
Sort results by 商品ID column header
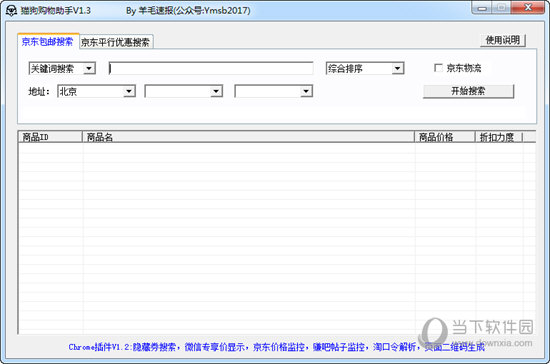(50, 137)
